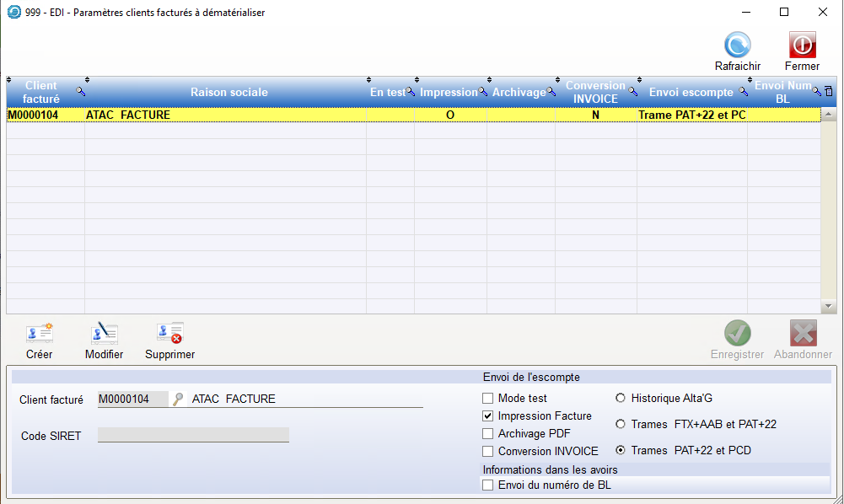
Task: Sort by Raison sociale column header
Action: (228, 93)
